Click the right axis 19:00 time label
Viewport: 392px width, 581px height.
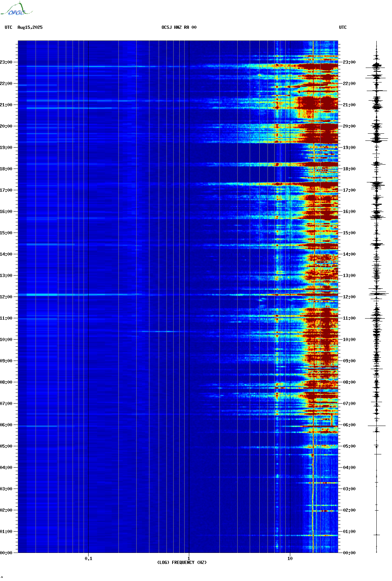349,148
